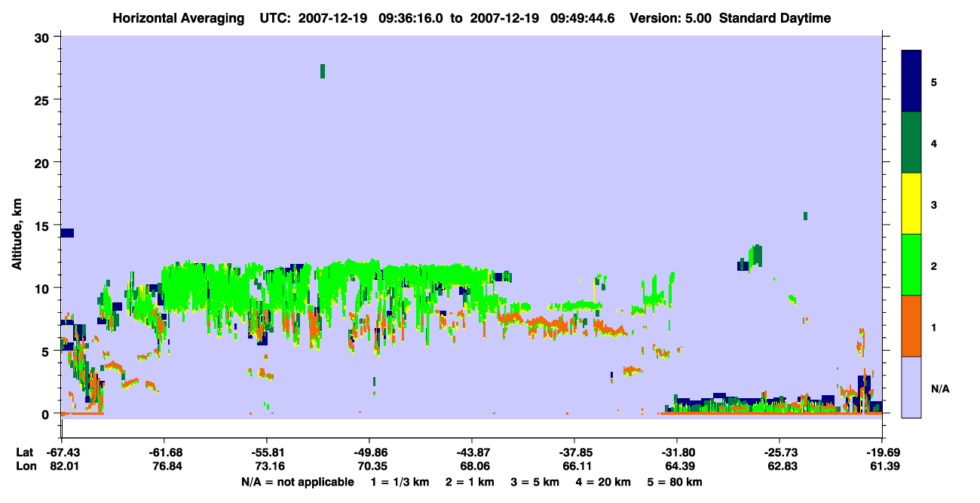Click the latitude value '-37.85'
Viewport: 980px width, 503px height.
tap(574, 452)
